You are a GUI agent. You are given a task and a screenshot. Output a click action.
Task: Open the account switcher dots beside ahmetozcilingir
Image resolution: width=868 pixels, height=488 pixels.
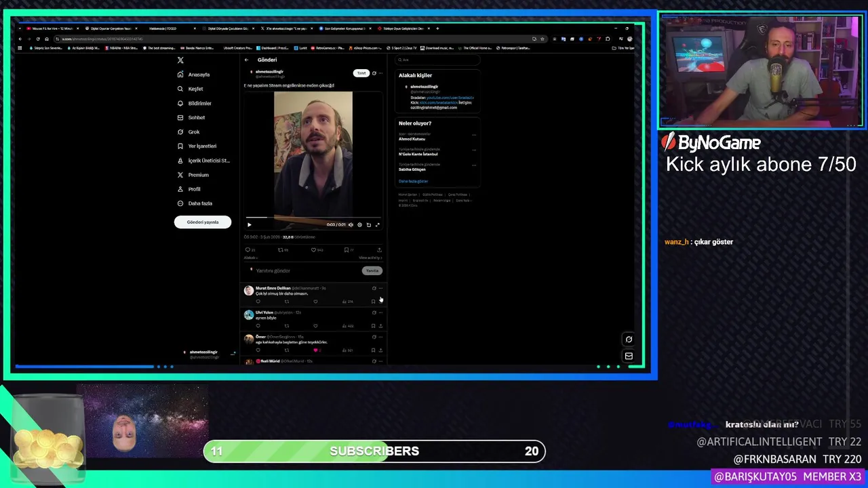[x=233, y=354]
